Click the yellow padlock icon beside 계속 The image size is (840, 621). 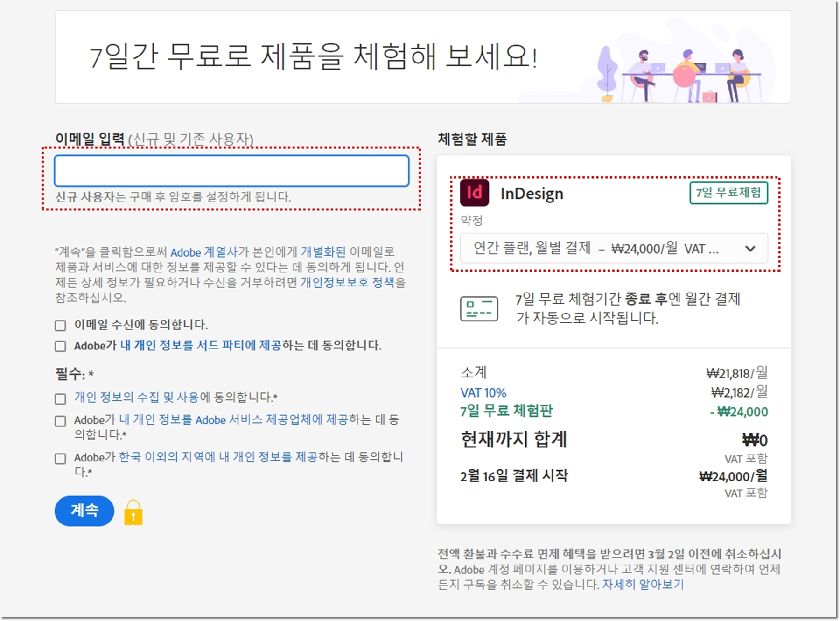(x=133, y=512)
